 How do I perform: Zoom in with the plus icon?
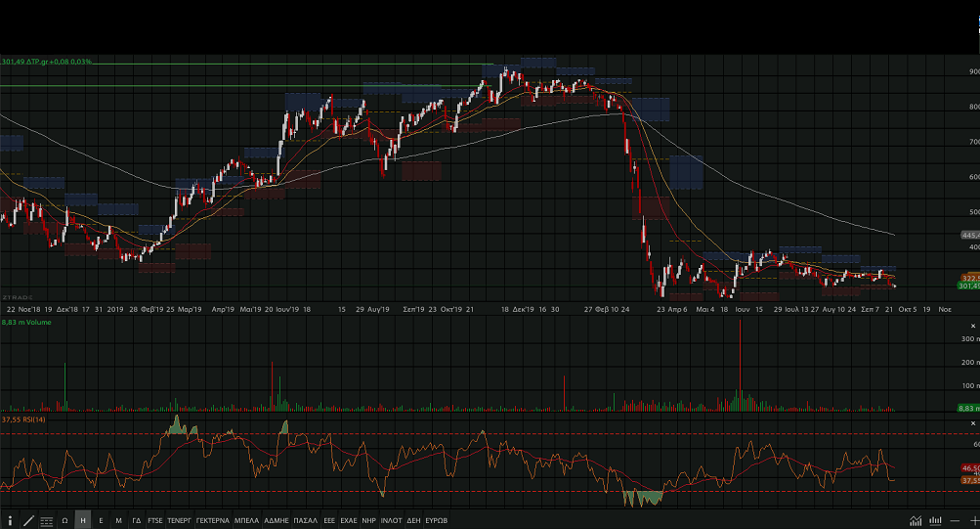(973, 520)
